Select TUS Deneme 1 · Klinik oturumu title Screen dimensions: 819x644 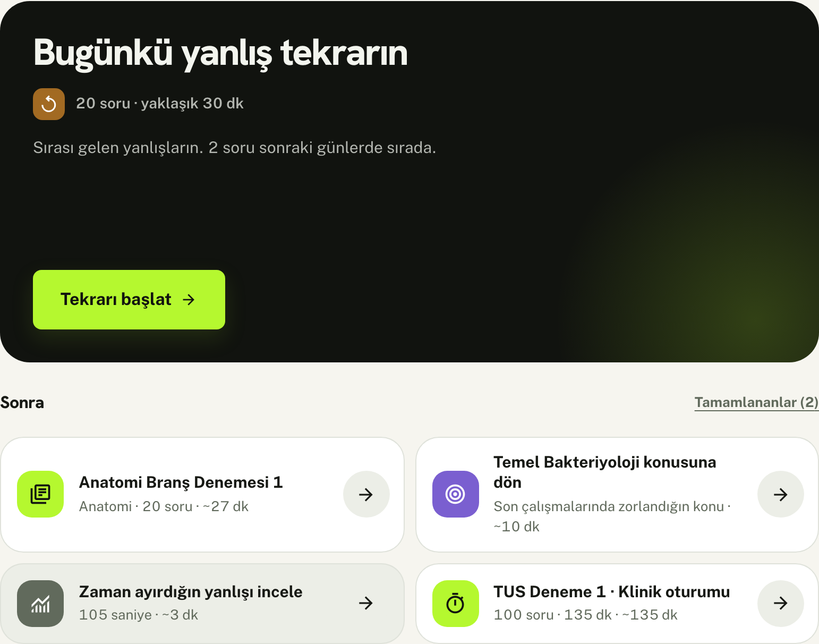point(612,592)
